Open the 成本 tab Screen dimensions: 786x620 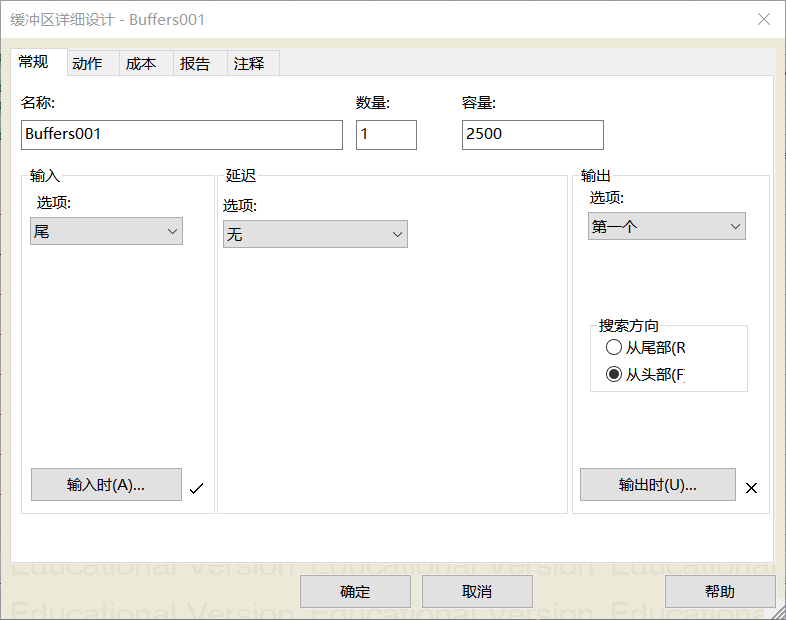coord(141,63)
